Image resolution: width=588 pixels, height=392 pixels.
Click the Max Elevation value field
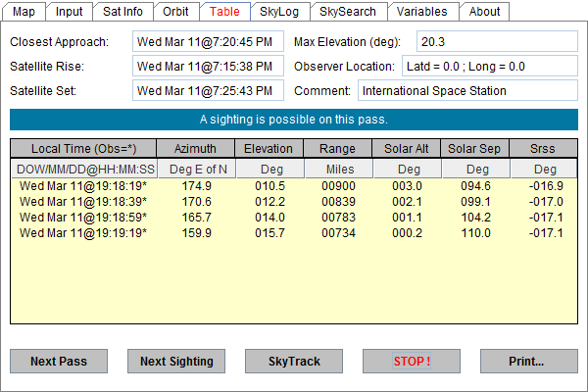pyautogui.click(x=497, y=41)
